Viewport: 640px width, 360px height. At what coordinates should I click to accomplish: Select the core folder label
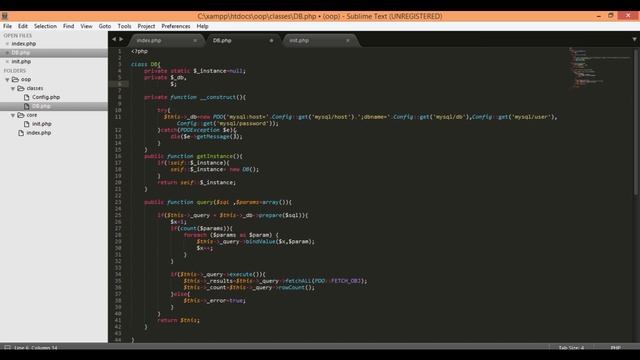32,115
